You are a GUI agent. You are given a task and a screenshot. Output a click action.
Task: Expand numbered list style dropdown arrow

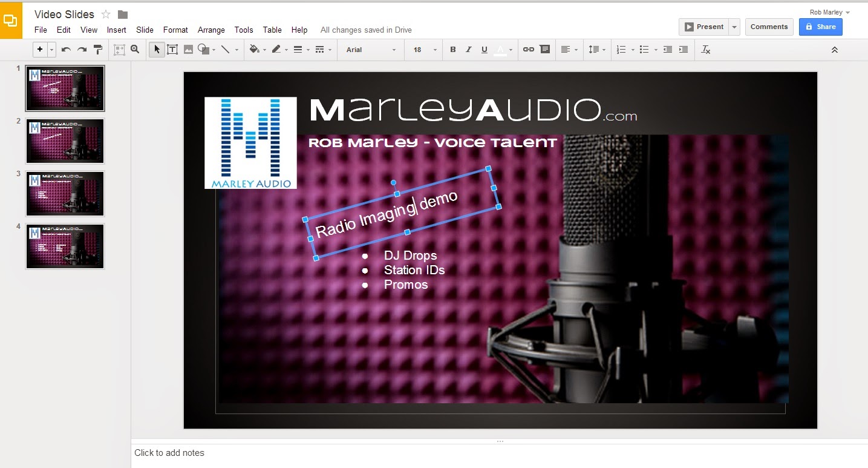[x=633, y=50]
